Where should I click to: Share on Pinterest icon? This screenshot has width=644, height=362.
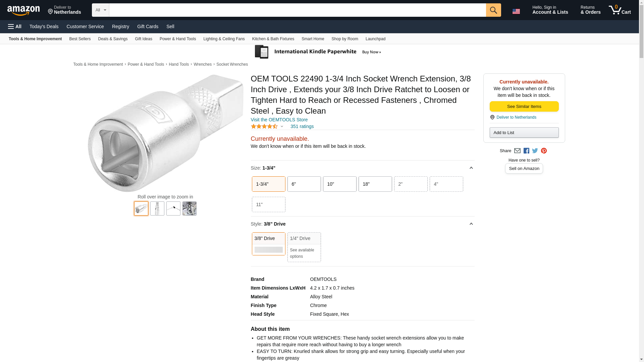click(544, 151)
